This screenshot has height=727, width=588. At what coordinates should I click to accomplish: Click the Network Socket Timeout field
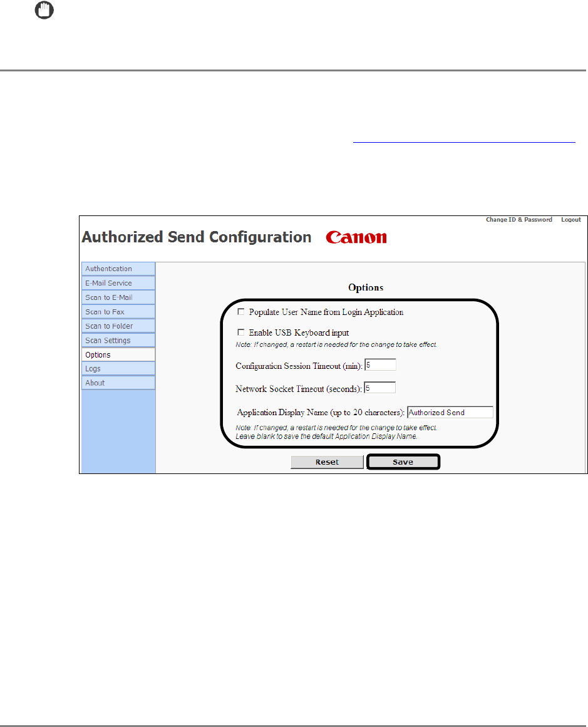pos(379,388)
